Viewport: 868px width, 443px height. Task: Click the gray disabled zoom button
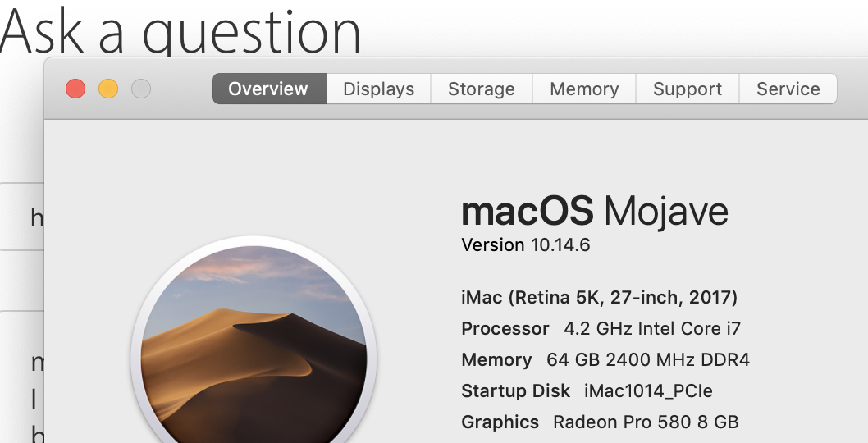point(141,89)
